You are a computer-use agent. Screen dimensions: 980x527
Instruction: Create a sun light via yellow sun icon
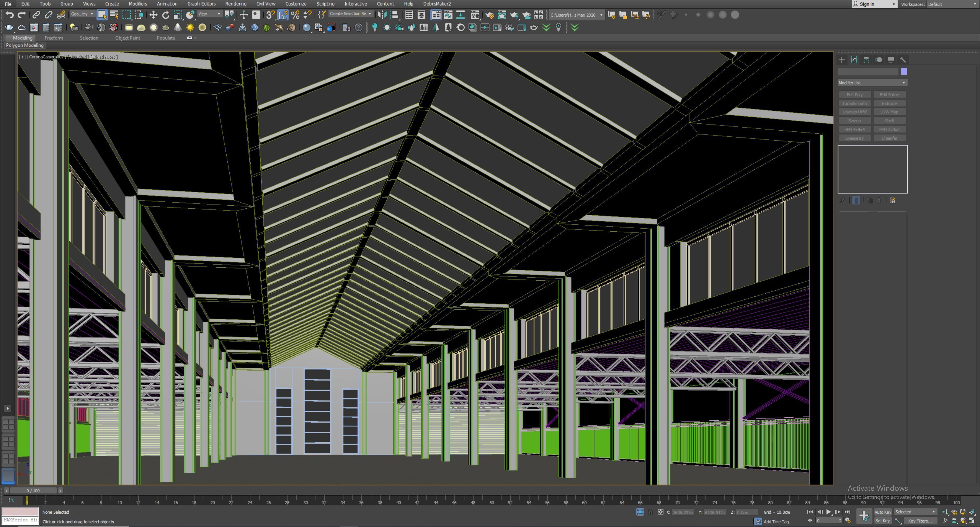pos(190,27)
